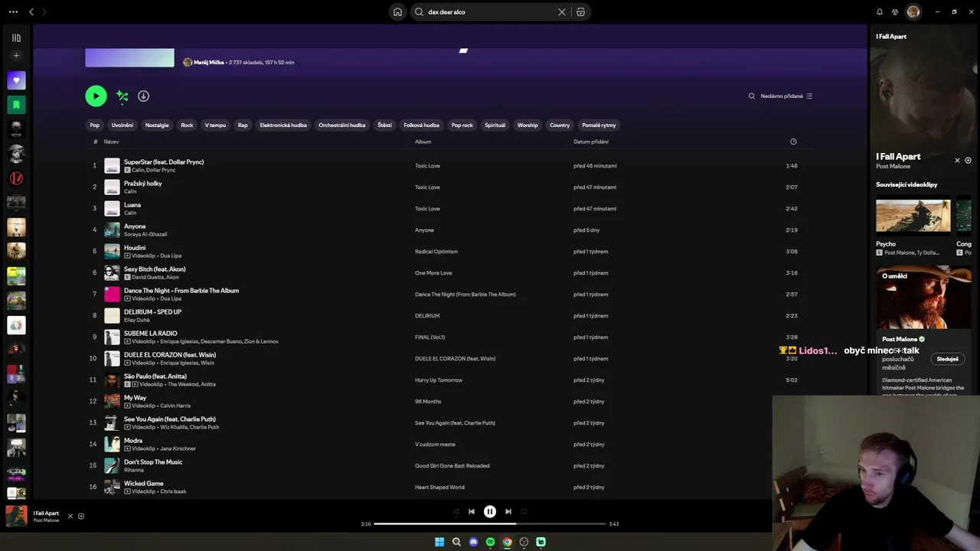Screen dimensions: 980x551
Task: Filter by Orchestrální hudba chip
Action: point(342,125)
